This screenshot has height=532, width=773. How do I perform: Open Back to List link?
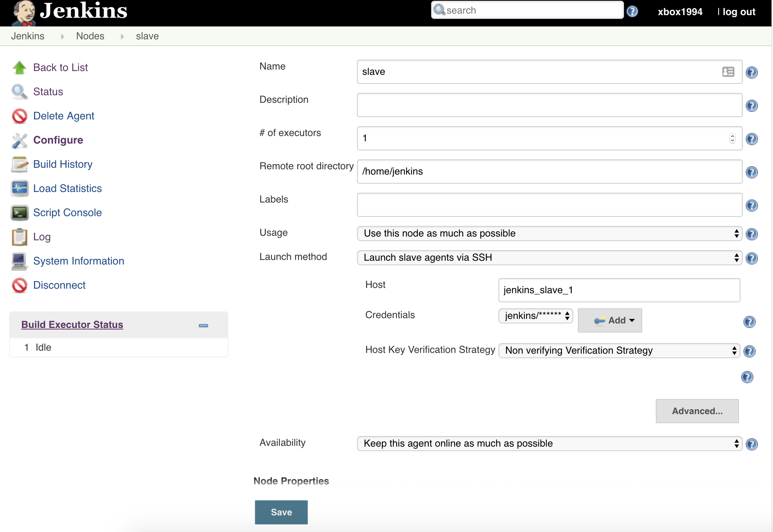61,68
